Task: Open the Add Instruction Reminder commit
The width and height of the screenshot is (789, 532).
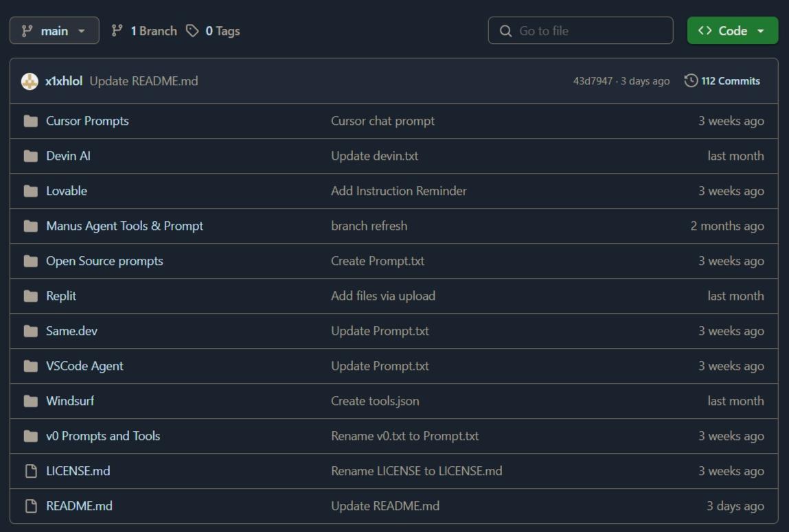Action: coord(399,191)
